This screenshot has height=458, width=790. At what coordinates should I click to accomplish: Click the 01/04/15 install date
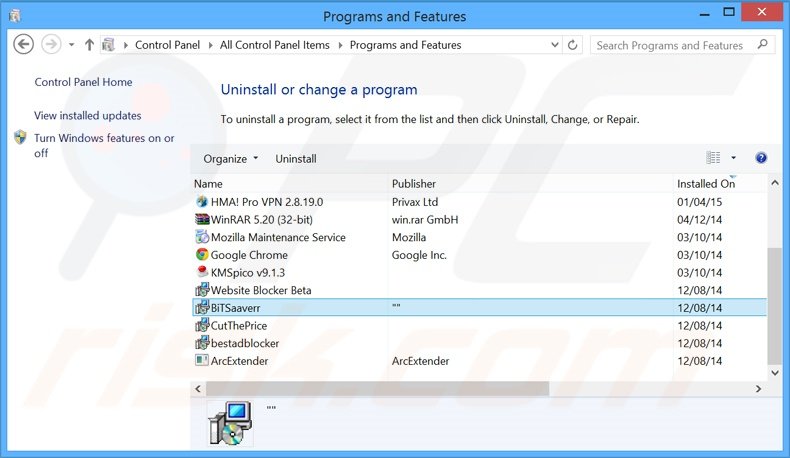click(699, 202)
